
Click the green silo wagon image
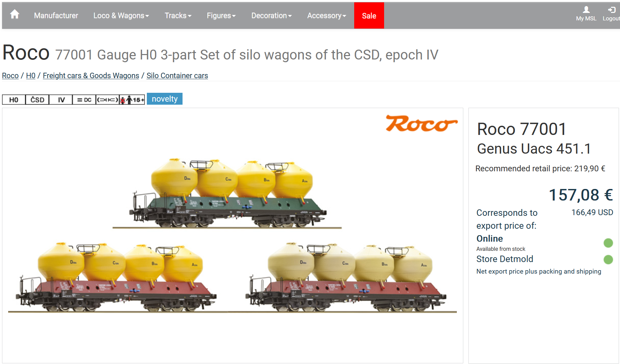[227, 193]
